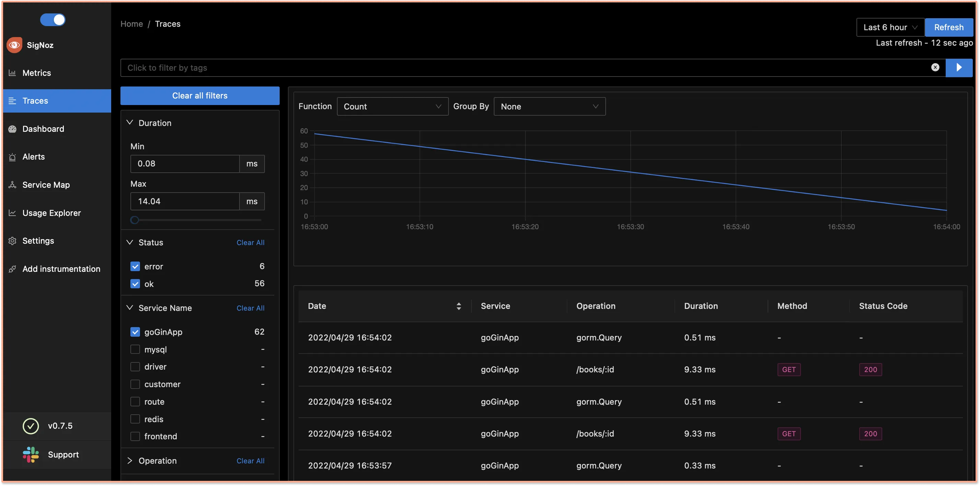Check the customer service checkbox
Image resolution: width=980 pixels, height=486 pixels.
(135, 384)
